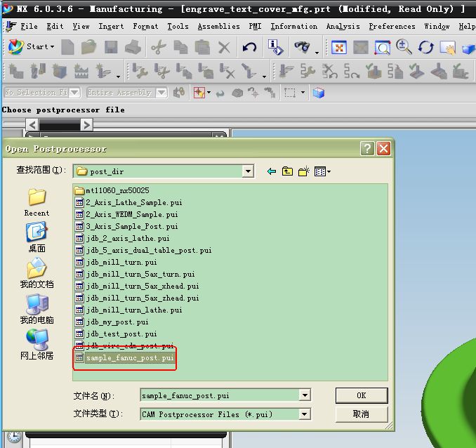Click the Up One Level folder icon
Screen dimensions: 476x448
pyautogui.click(x=287, y=171)
